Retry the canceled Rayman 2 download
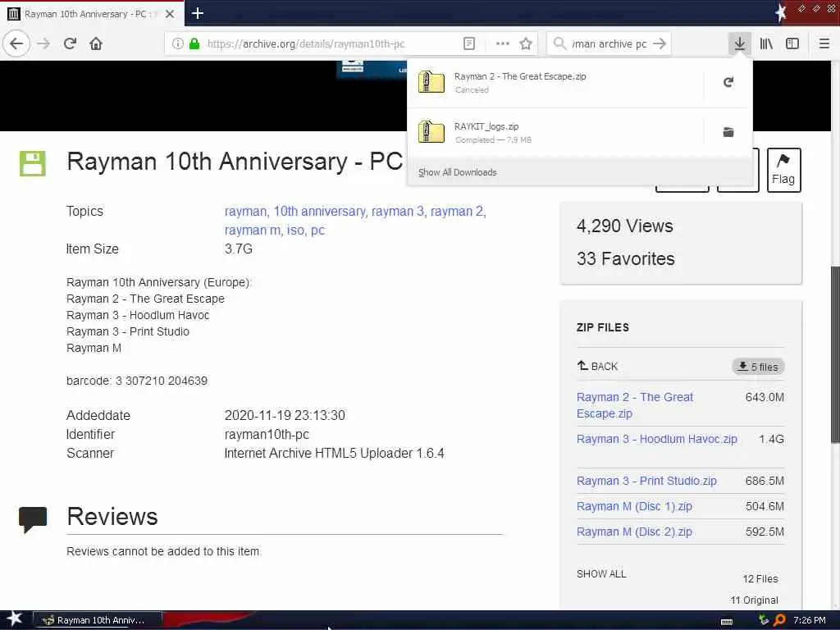This screenshot has width=840, height=630. (728, 82)
